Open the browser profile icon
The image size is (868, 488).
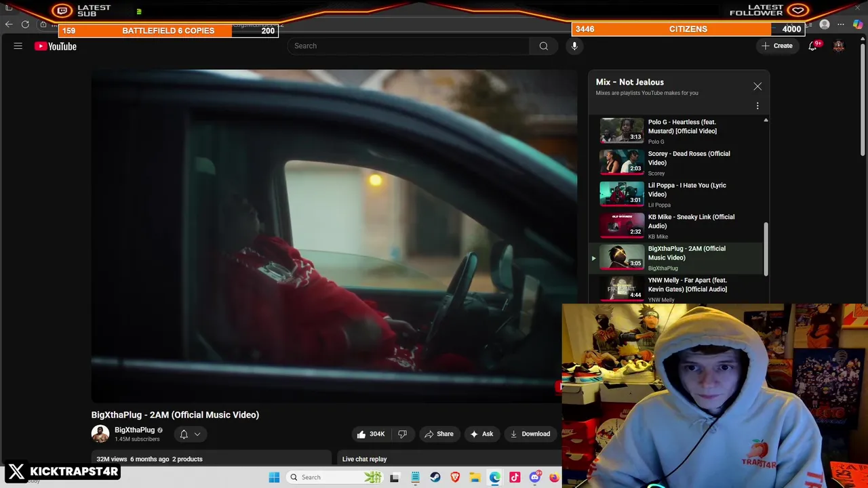click(825, 25)
